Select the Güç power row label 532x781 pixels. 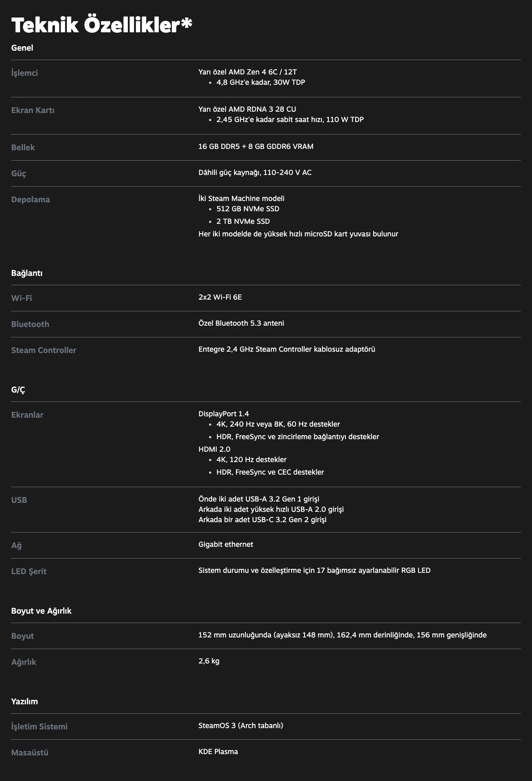point(18,174)
